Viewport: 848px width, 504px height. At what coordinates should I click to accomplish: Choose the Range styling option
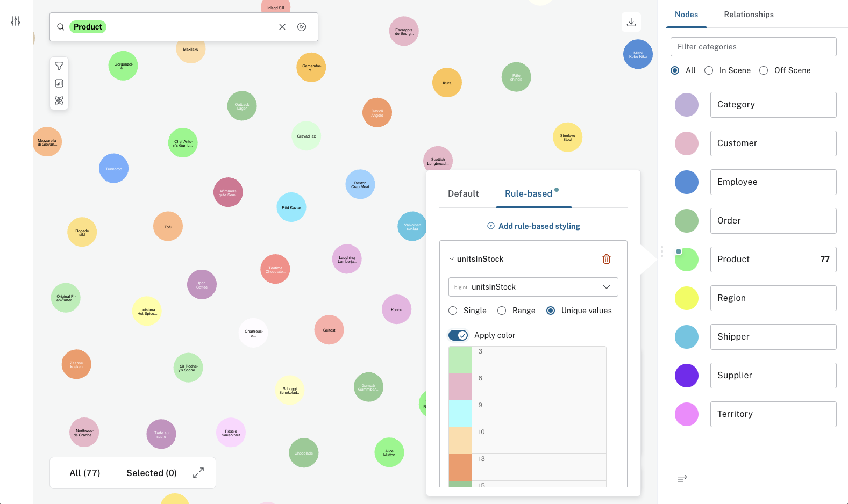502,311
